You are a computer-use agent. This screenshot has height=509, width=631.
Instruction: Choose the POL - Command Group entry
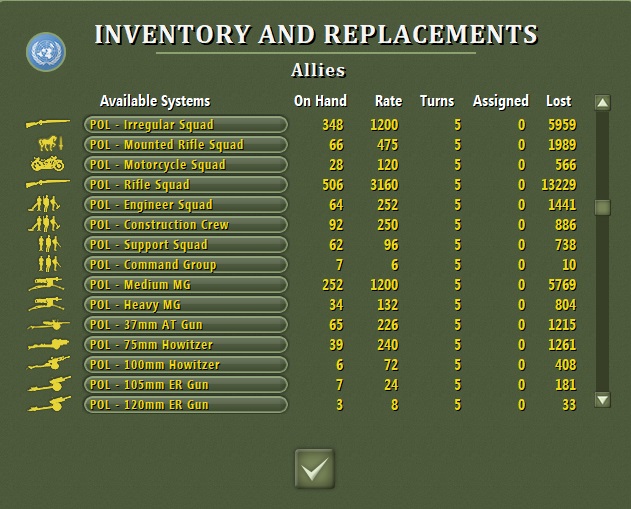[186, 265]
